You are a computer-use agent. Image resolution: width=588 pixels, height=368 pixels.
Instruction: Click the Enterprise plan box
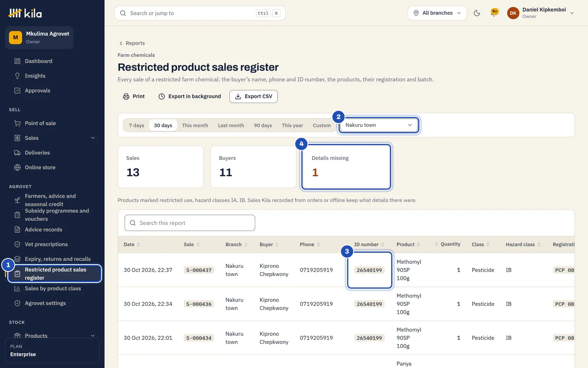click(52, 350)
